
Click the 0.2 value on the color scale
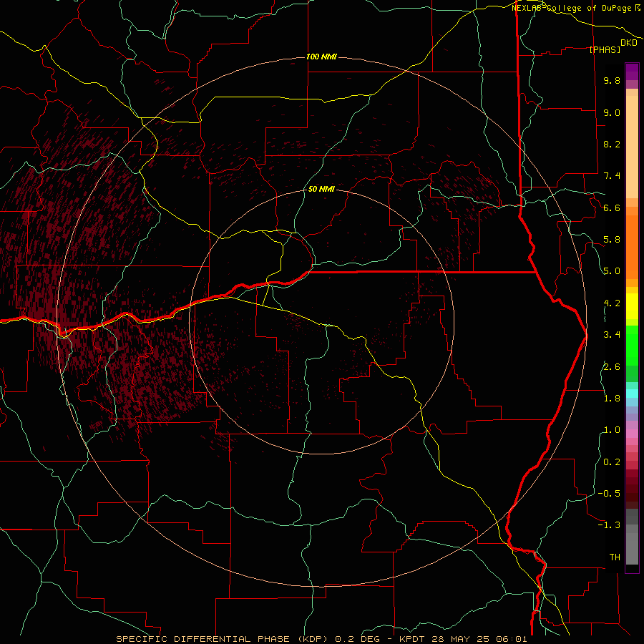(x=612, y=462)
